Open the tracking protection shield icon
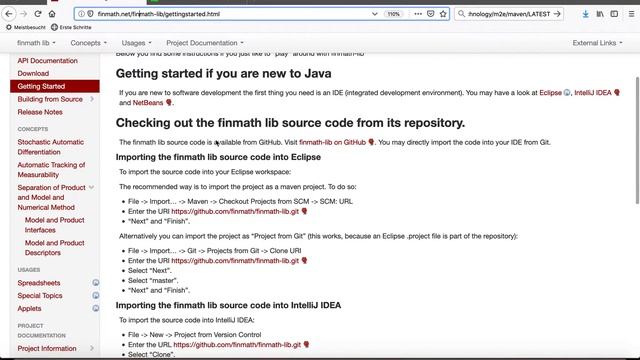Image resolution: width=640 pixels, height=360 pixels. click(90, 14)
